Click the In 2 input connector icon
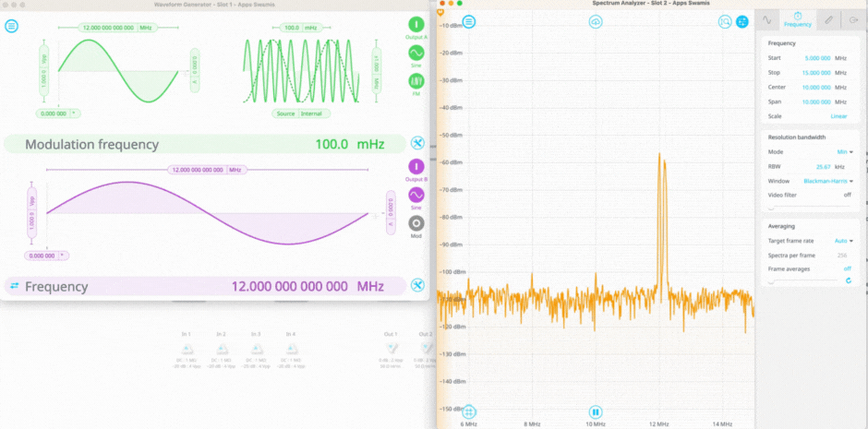 [222, 350]
